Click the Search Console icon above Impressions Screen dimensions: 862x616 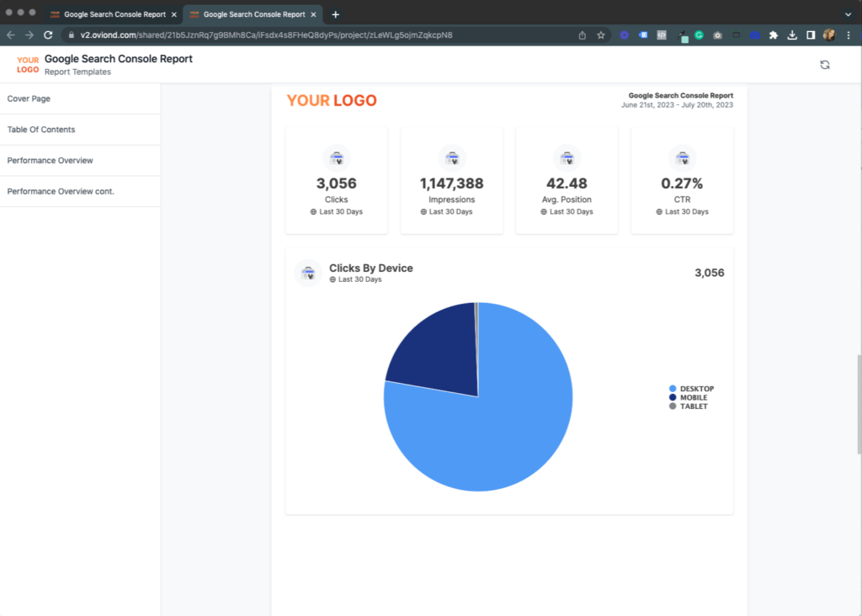(x=452, y=158)
